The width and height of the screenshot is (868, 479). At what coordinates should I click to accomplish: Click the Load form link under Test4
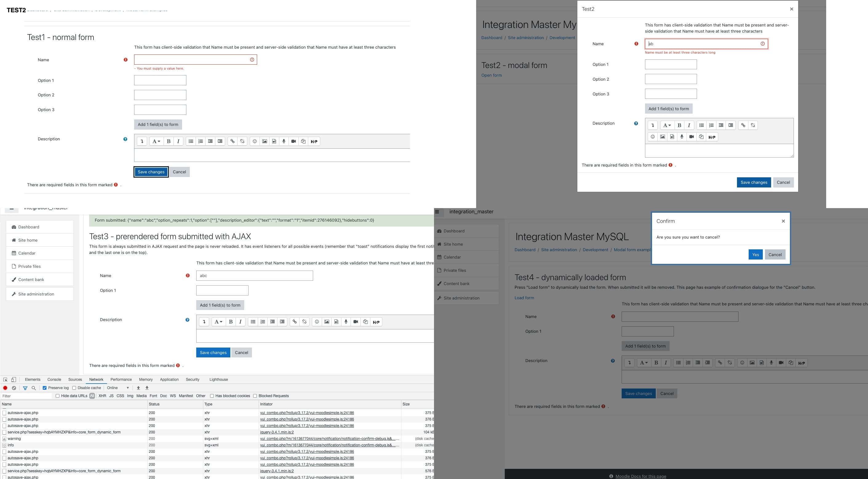coord(524,298)
